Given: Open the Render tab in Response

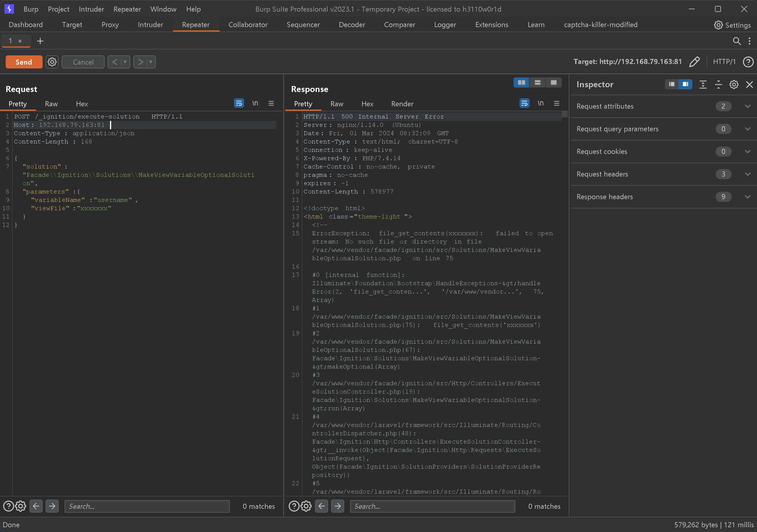Looking at the screenshot, I should click(x=402, y=104).
